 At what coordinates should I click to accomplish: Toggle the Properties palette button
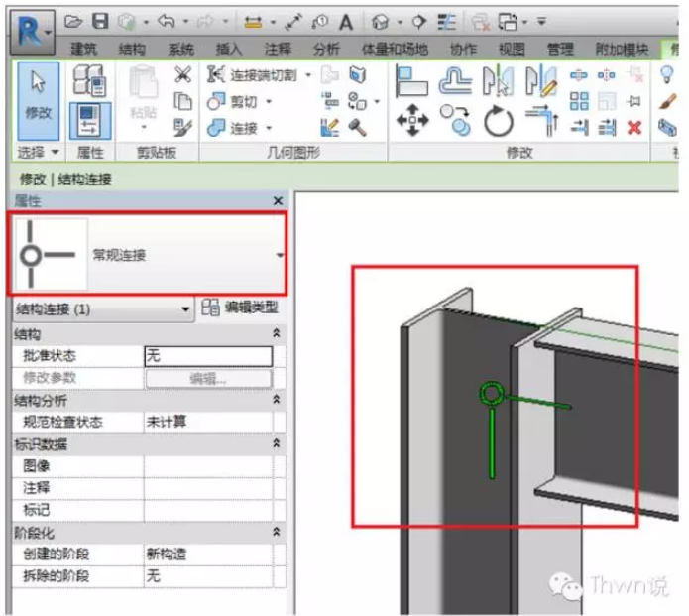point(90,120)
